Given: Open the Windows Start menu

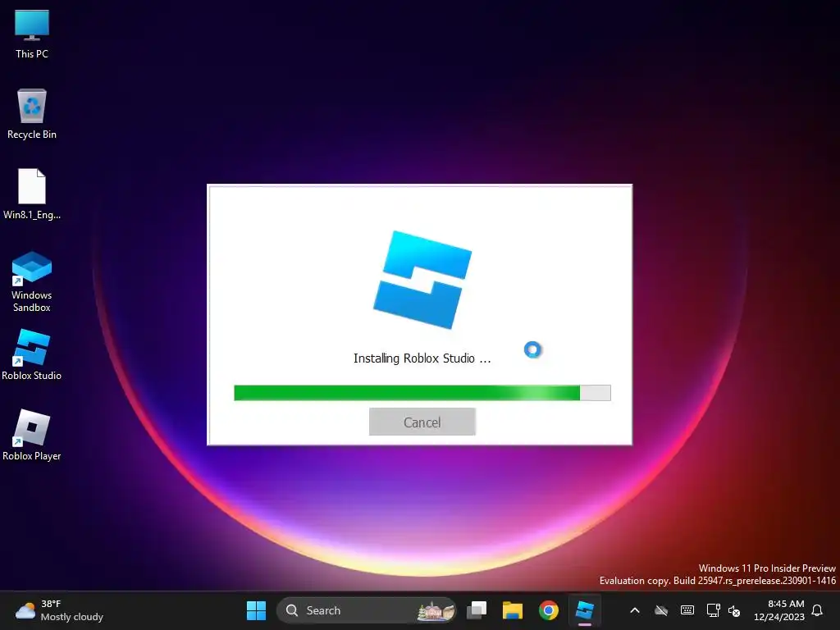Looking at the screenshot, I should (256, 610).
